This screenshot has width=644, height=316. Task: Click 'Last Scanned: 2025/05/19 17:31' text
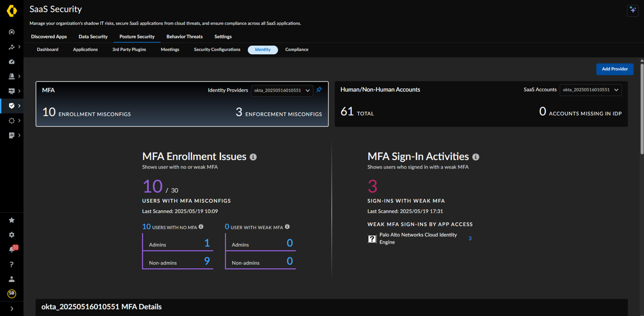click(x=405, y=211)
